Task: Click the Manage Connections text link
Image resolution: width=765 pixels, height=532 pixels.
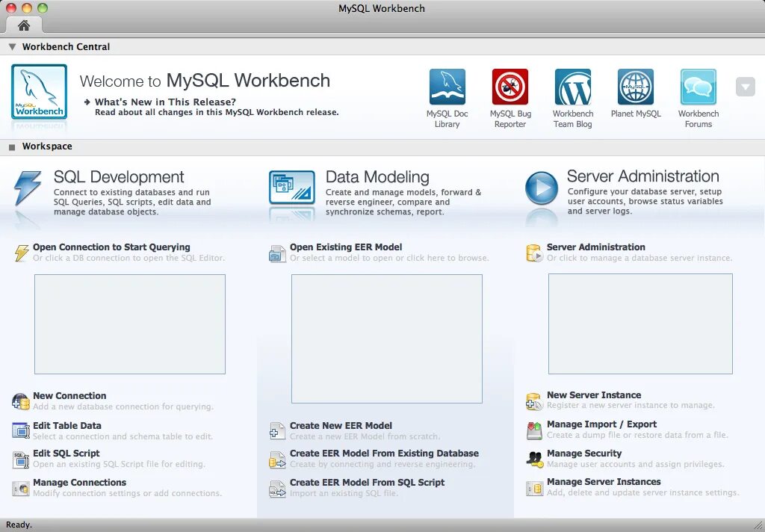Action: (x=79, y=483)
